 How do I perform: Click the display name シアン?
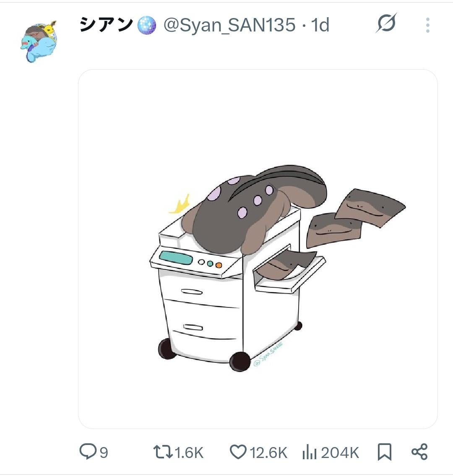pos(106,25)
